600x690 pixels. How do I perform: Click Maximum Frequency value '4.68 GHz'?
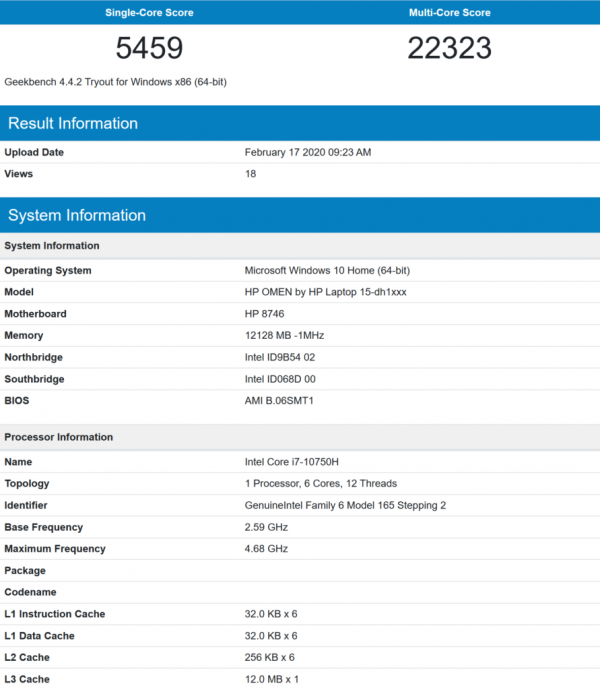pos(266,549)
